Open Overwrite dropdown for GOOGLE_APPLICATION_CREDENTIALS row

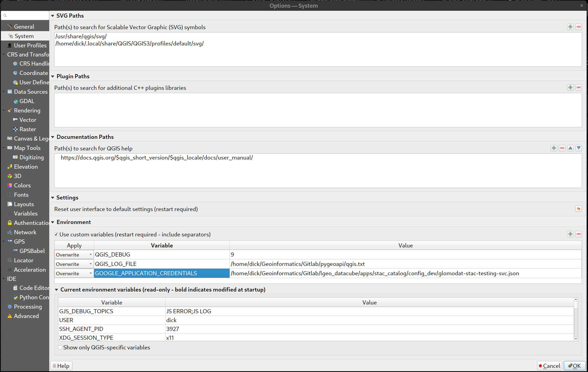pos(74,273)
